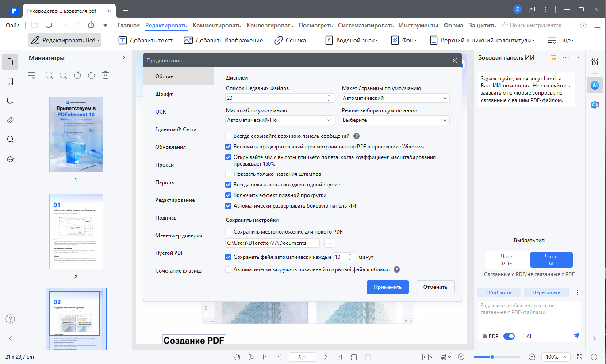The height and width of the screenshot is (364, 606).
Task: Toggle Всегда показывать закладки в одной строке
Action: [228, 185]
